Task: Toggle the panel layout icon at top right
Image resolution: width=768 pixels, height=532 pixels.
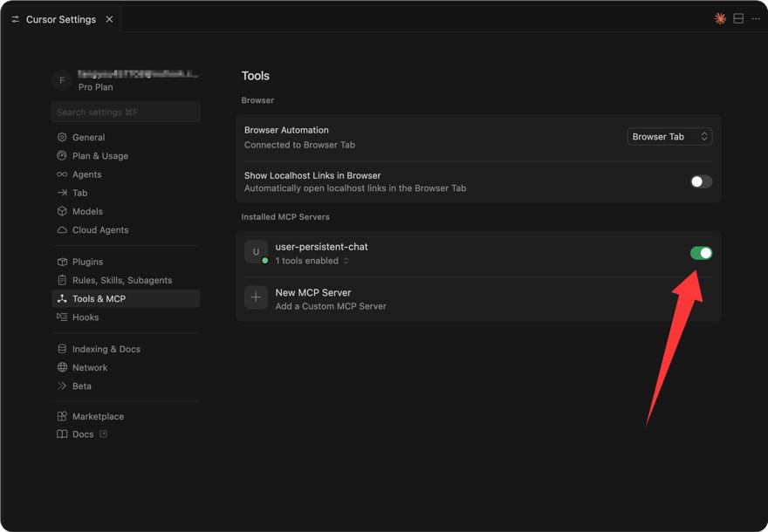Action: (x=738, y=18)
